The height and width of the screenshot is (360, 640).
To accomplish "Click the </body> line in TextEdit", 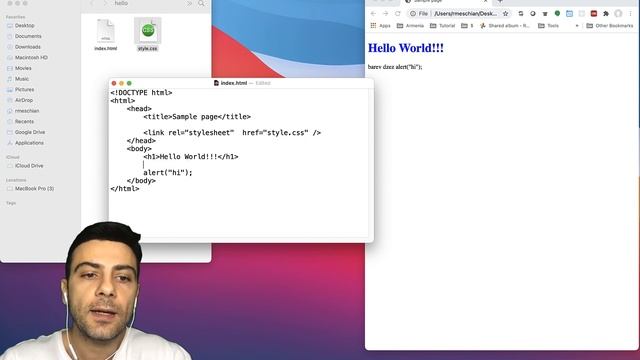I will [x=141, y=180].
